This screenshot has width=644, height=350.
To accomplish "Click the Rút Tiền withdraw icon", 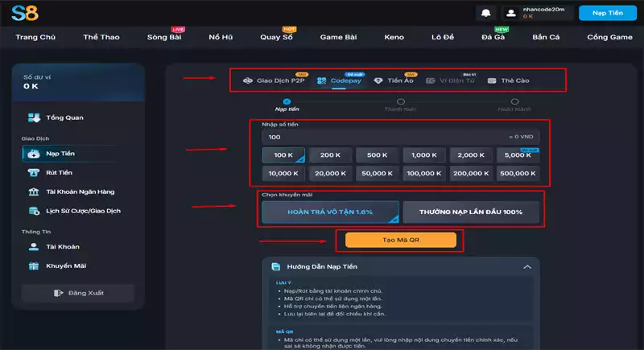I will pyautogui.click(x=34, y=173).
